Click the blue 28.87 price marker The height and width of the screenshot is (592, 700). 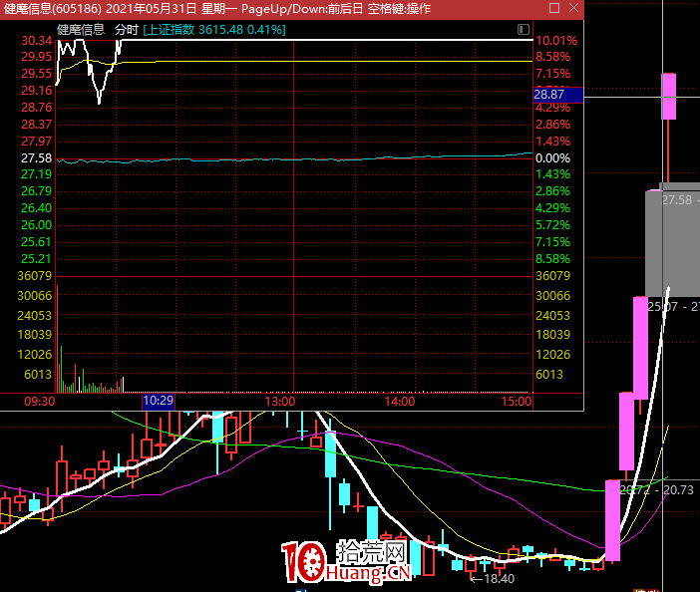(549, 93)
